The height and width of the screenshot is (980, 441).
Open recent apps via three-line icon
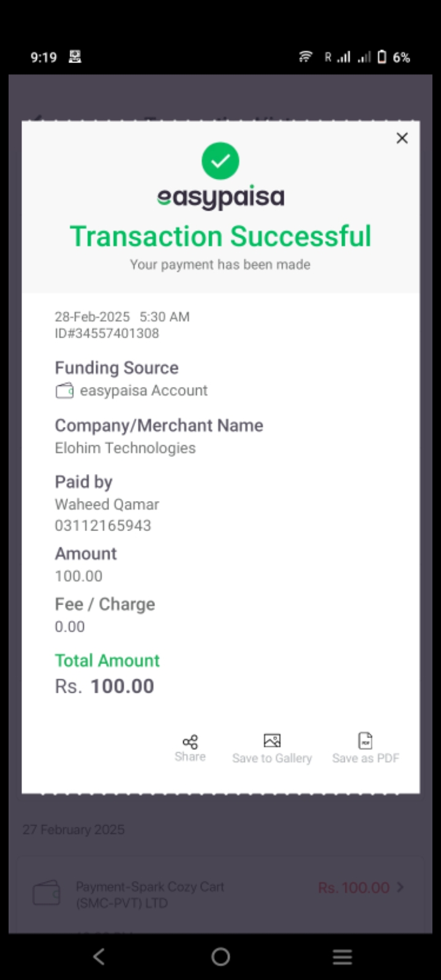[x=342, y=956]
